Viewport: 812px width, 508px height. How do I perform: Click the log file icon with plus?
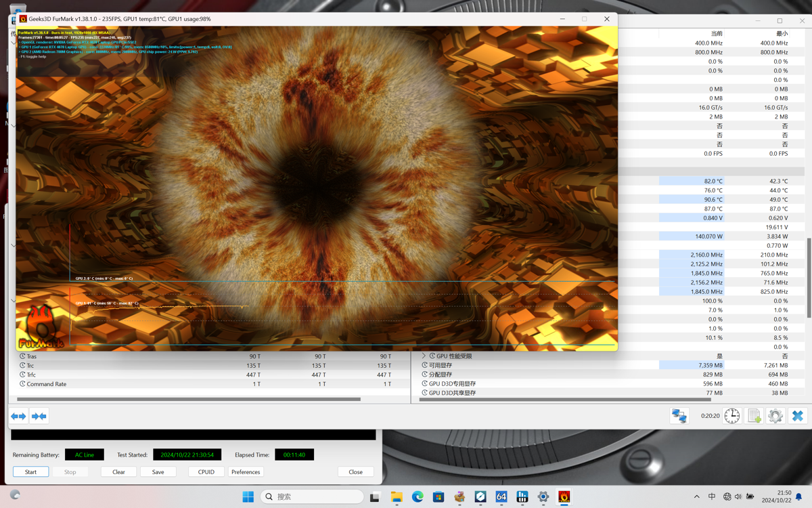coord(754,416)
